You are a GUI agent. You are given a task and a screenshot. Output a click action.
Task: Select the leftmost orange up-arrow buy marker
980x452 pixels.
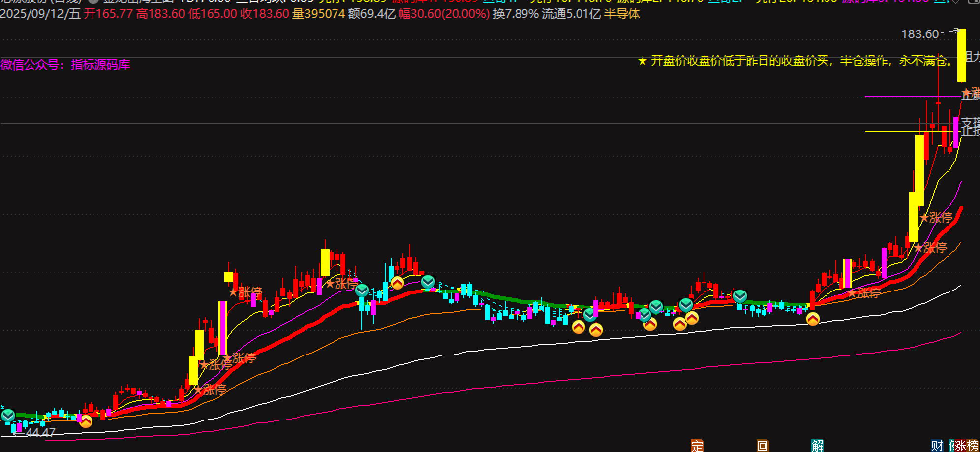pos(86,421)
